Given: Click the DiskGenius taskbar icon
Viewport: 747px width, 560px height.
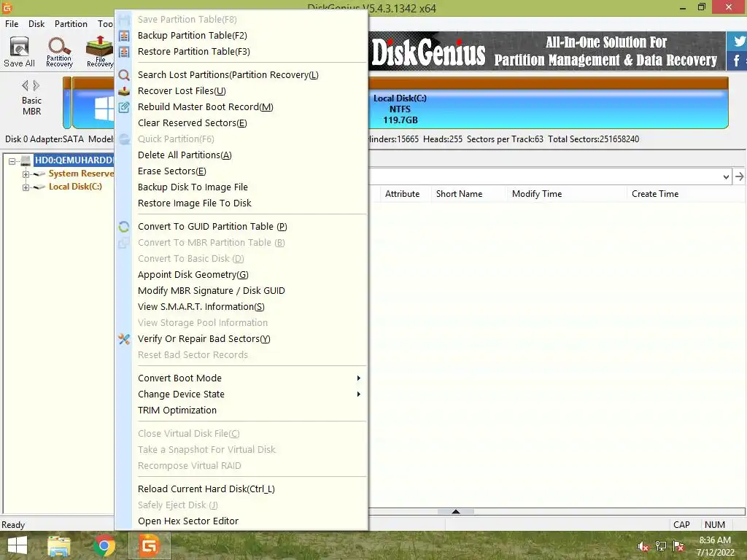Looking at the screenshot, I should pyautogui.click(x=149, y=545).
